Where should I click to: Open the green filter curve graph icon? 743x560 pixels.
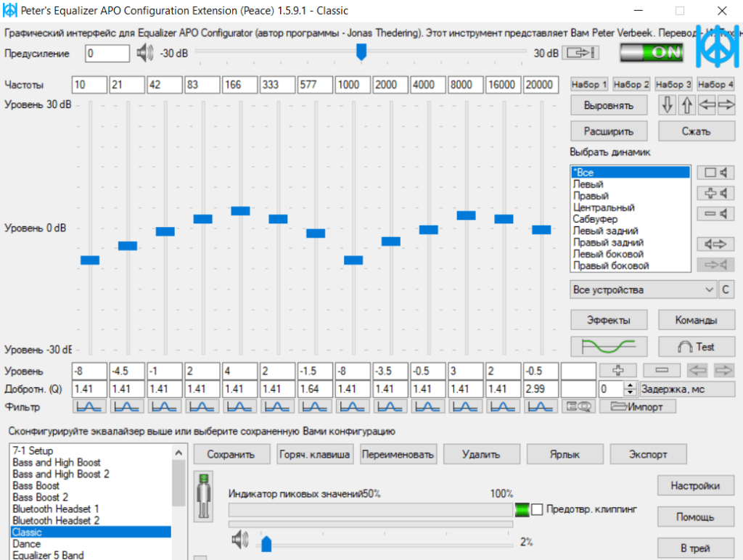click(609, 346)
